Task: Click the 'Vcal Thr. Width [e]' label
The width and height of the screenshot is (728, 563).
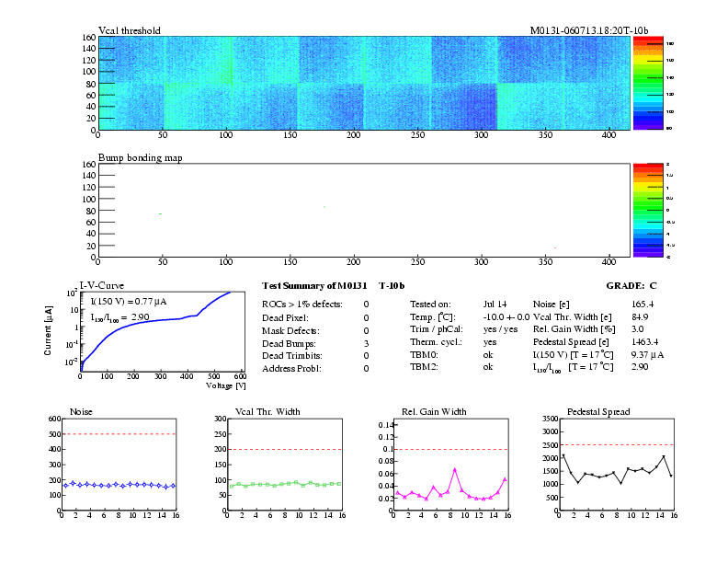Action: [572, 317]
